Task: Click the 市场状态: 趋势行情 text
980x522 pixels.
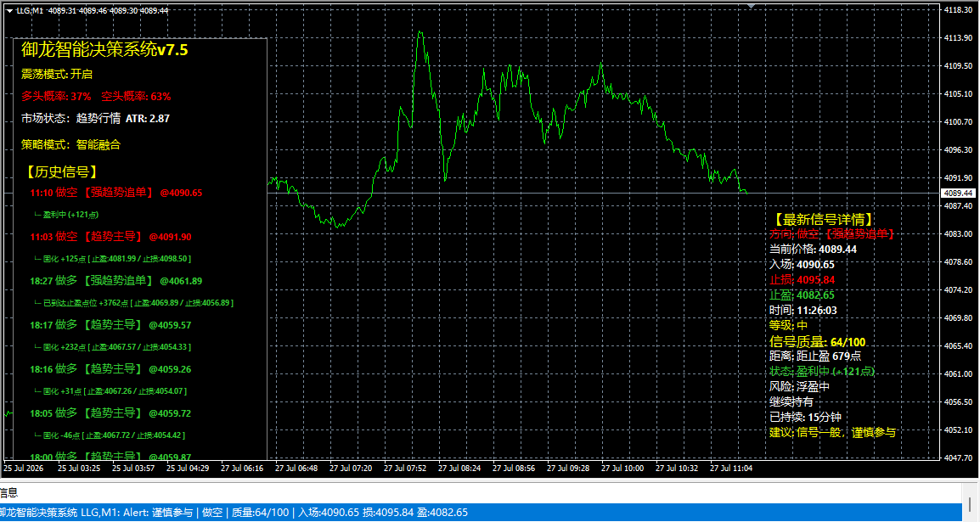Action: click(70, 119)
